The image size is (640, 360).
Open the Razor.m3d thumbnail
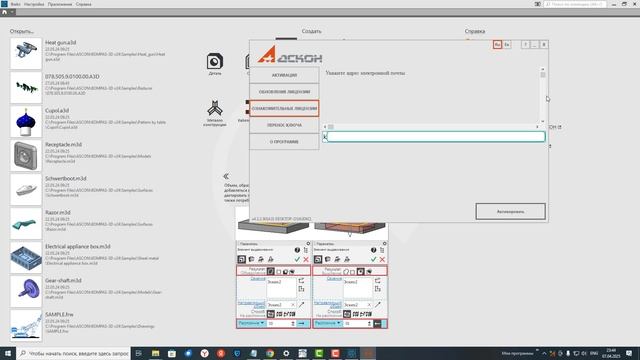(x=26, y=224)
